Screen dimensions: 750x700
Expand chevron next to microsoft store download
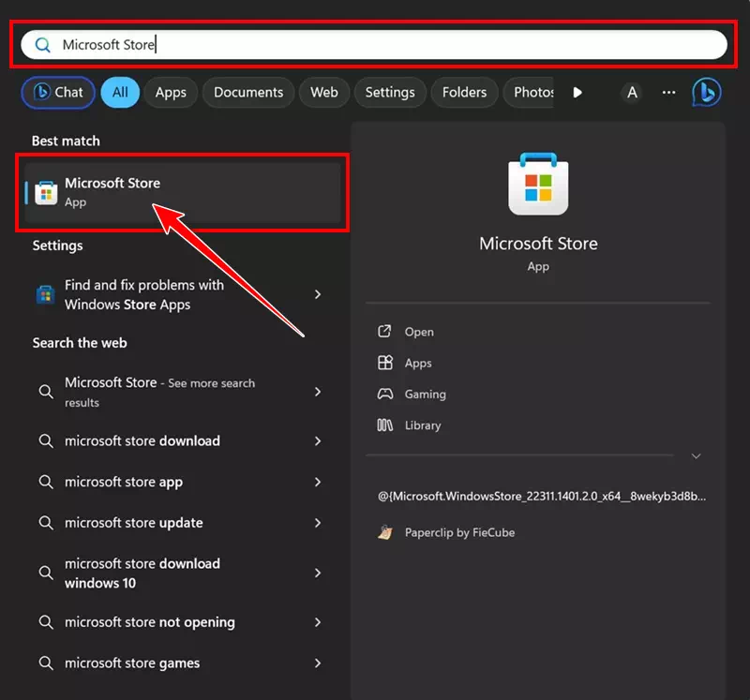point(318,440)
